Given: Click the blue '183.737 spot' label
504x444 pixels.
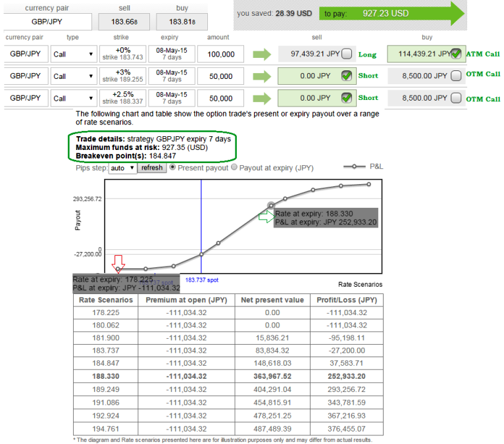Looking at the screenshot, I should click(x=202, y=280).
